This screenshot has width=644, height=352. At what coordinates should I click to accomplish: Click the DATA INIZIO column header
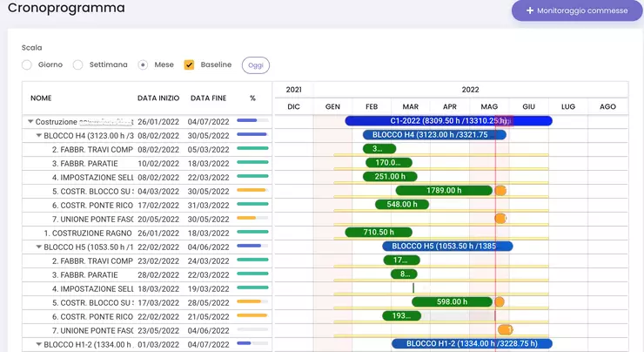coord(158,98)
